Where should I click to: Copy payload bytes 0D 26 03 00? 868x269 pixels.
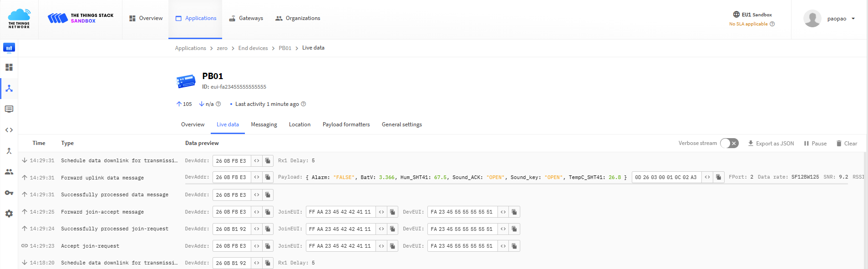(x=718, y=177)
